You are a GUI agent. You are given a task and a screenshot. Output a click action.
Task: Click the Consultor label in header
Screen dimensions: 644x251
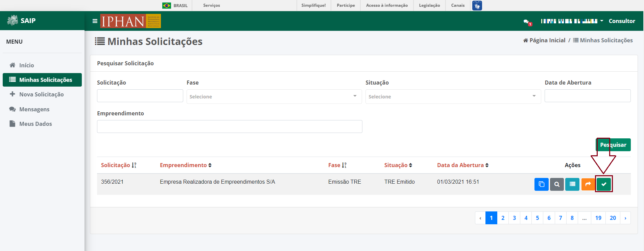tap(622, 21)
